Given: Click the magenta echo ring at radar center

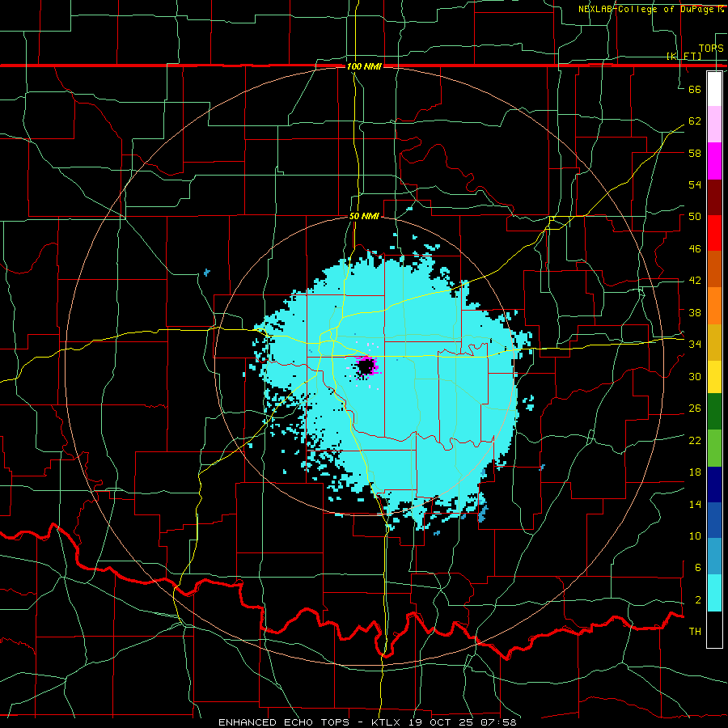Looking at the screenshot, I should pos(366,366).
